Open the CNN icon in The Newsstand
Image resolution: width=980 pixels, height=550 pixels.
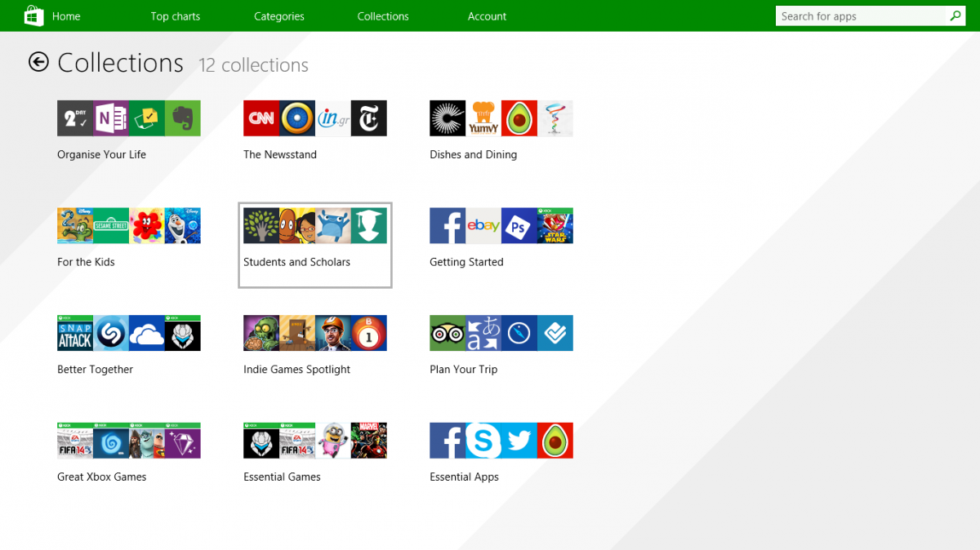tap(261, 118)
